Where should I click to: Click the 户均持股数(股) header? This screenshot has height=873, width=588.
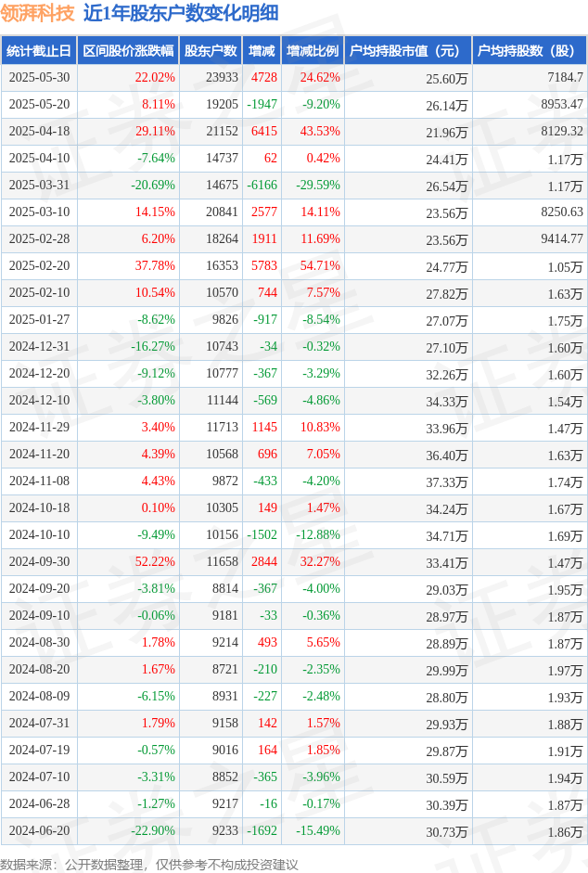coord(530,51)
